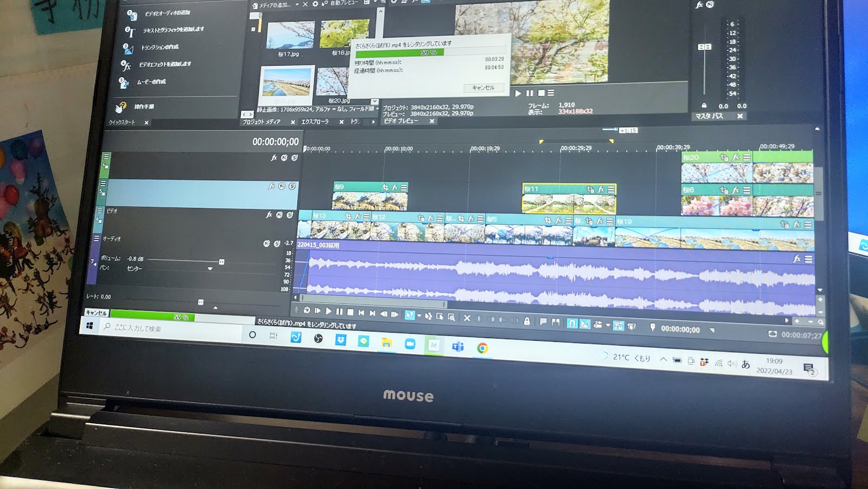
Task: Open Event Pan/Crop on 桜11 clip
Action: pos(590,189)
